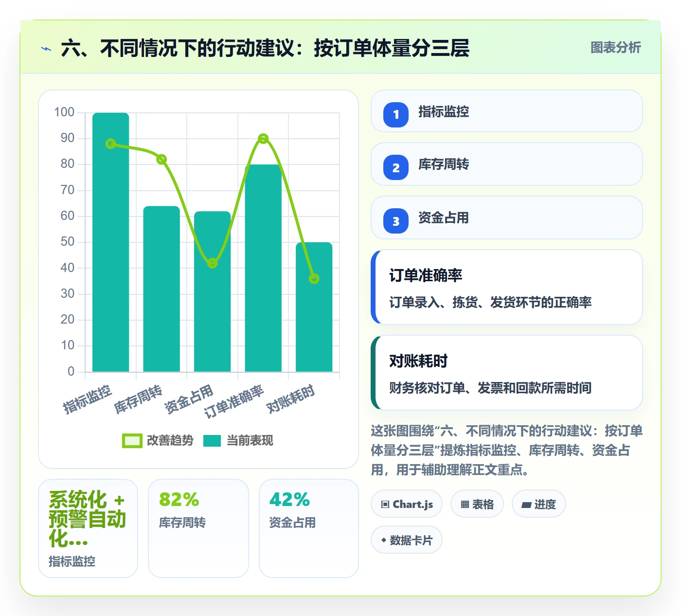Click the Chart.js tag
Viewport: 681px width, 616px height.
pos(407,504)
